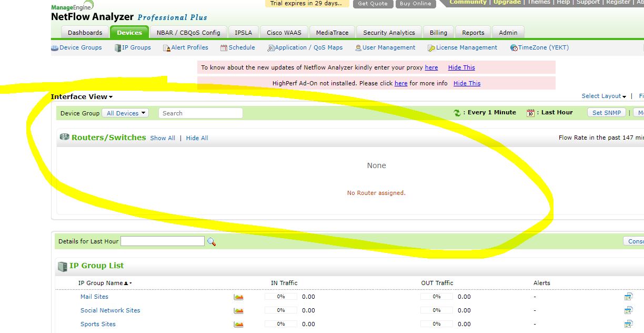The image size is (644, 333).
Task: Hide the HighPerf Add-On notice via Hide This
Action: 467,84
